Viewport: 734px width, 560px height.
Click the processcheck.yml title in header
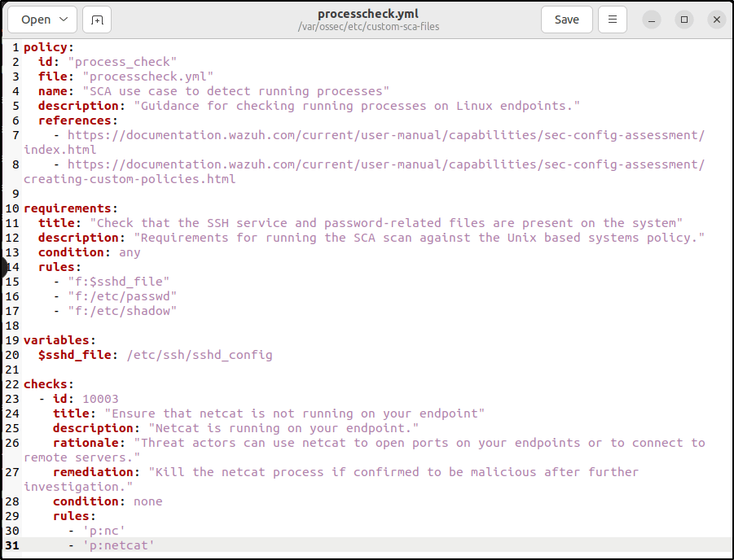pyautogui.click(x=367, y=14)
